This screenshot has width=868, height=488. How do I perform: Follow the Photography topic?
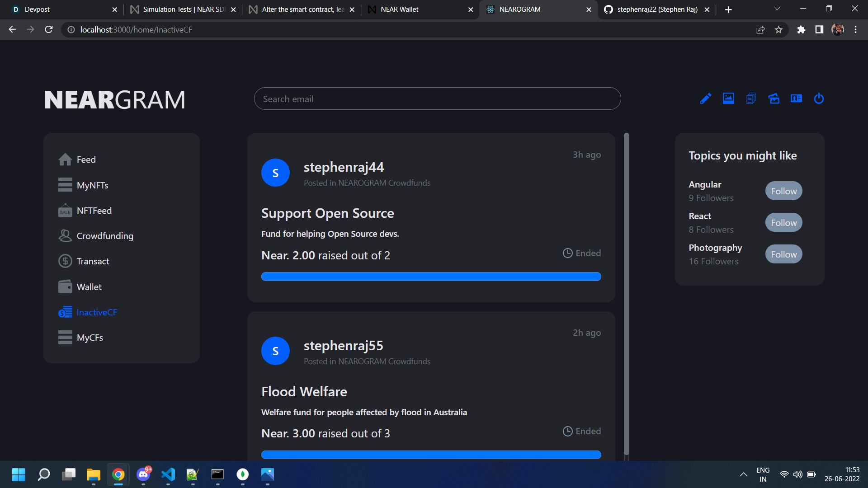783,254
